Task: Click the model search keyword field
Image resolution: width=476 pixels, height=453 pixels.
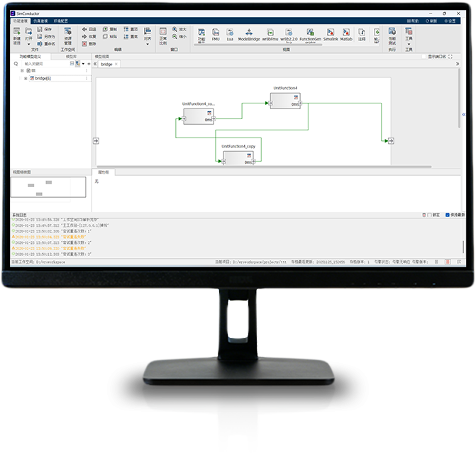Action: pyautogui.click(x=43, y=64)
